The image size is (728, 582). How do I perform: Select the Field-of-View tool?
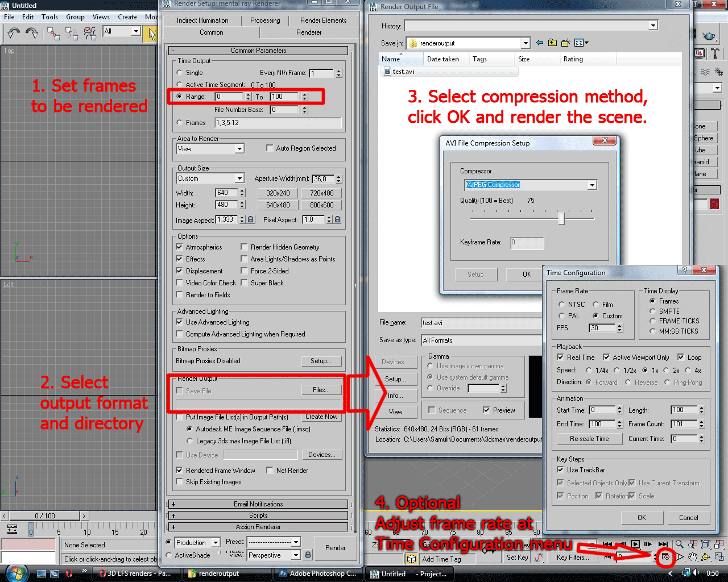680,557
